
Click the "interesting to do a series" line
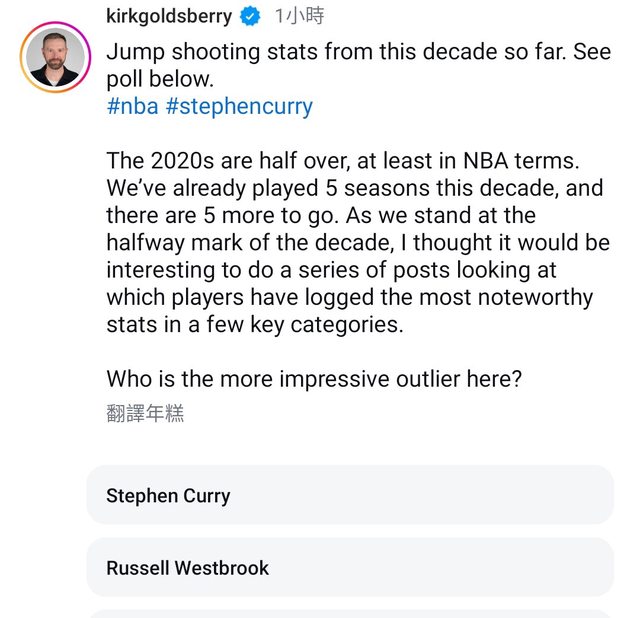pyautogui.click(x=331, y=270)
